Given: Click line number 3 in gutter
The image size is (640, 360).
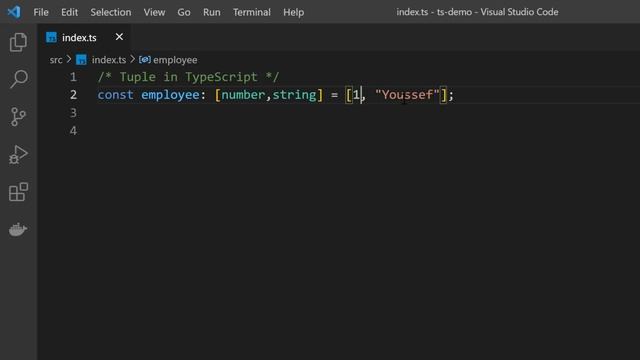Looking at the screenshot, I should [73, 113].
